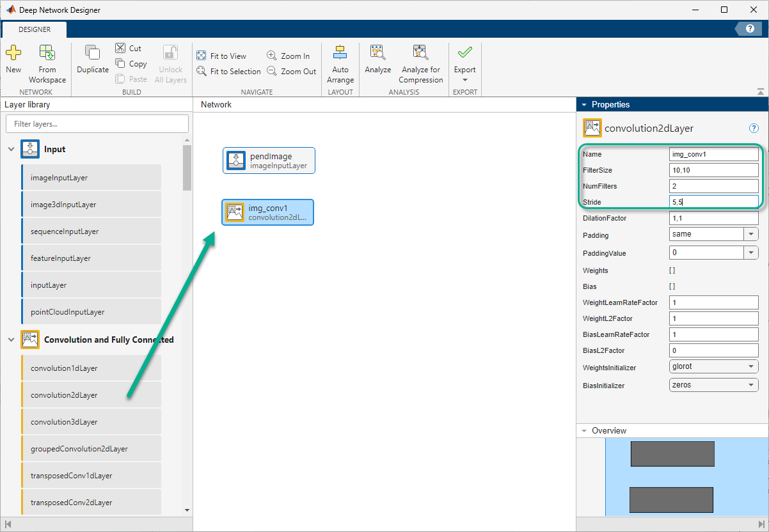Screen dimensions: 769x532
Task: Select convolution3dLayer in library
Action: [91, 422]
